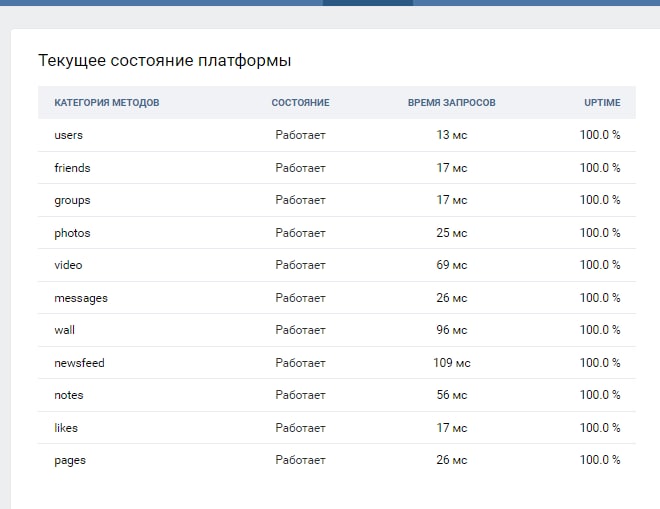The height and width of the screenshot is (509, 660).
Task: Select the 'photos' category name
Action: point(72,233)
